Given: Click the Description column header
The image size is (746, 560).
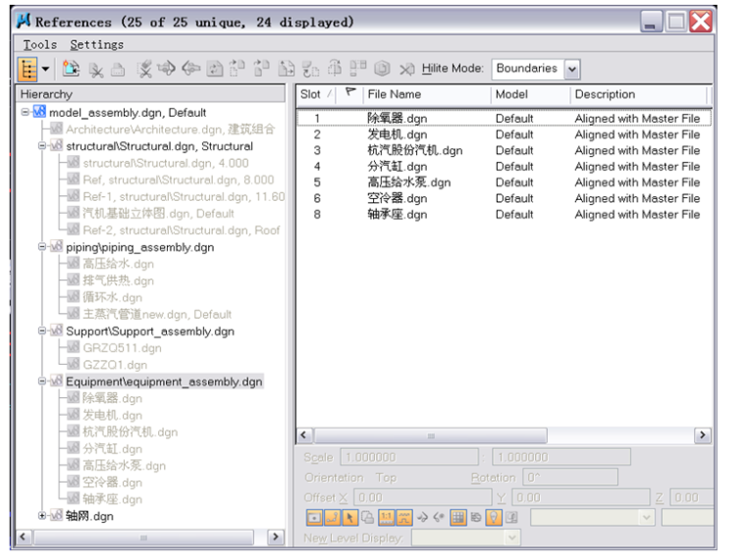Looking at the screenshot, I should click(636, 94).
